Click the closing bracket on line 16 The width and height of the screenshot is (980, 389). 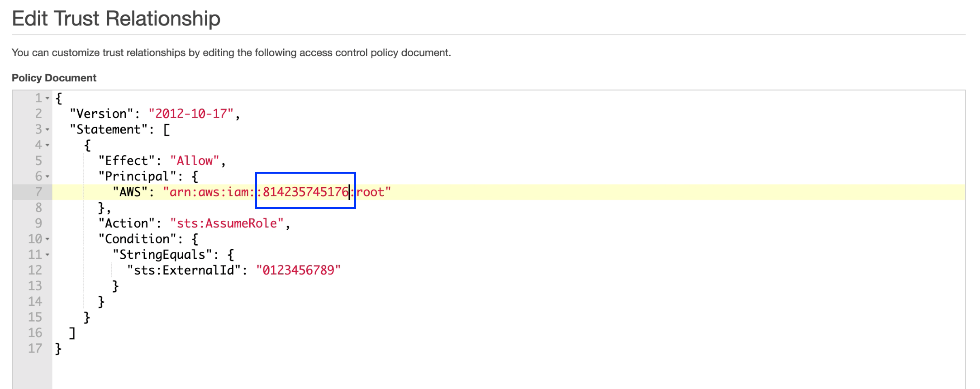tap(72, 333)
